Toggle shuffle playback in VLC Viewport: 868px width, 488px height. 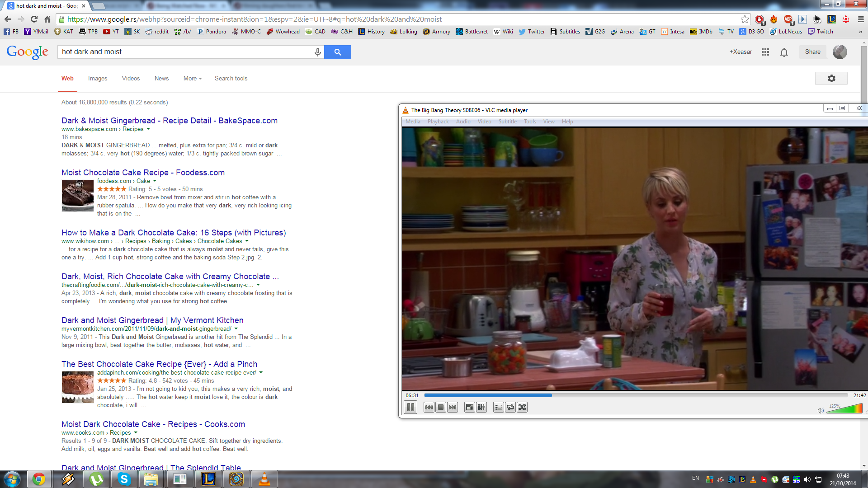click(522, 407)
